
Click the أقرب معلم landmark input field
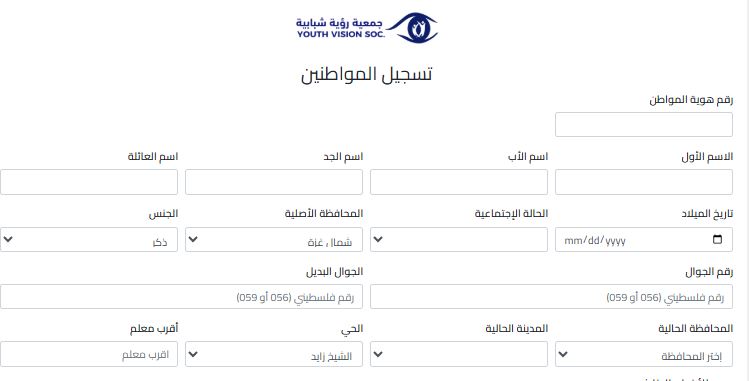tap(89, 354)
